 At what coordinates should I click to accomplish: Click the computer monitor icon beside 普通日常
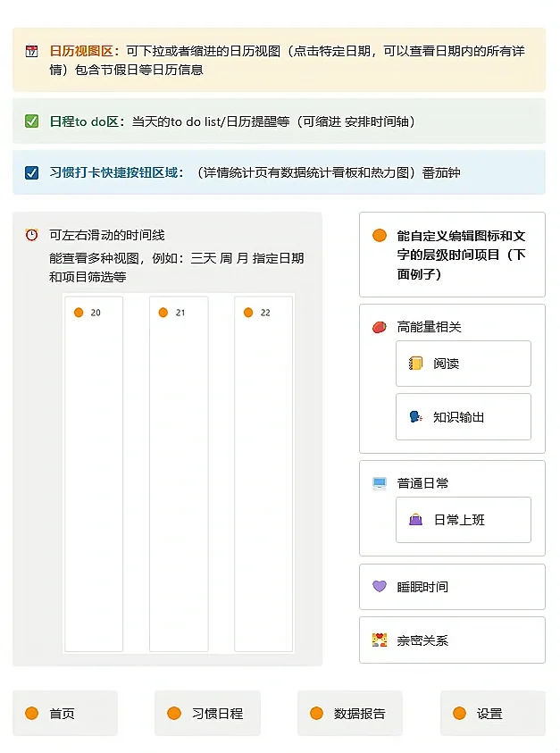tap(380, 483)
